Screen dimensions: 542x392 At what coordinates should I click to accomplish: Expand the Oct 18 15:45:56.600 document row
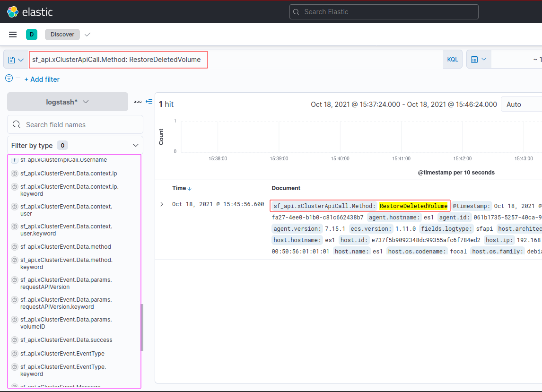(162, 204)
